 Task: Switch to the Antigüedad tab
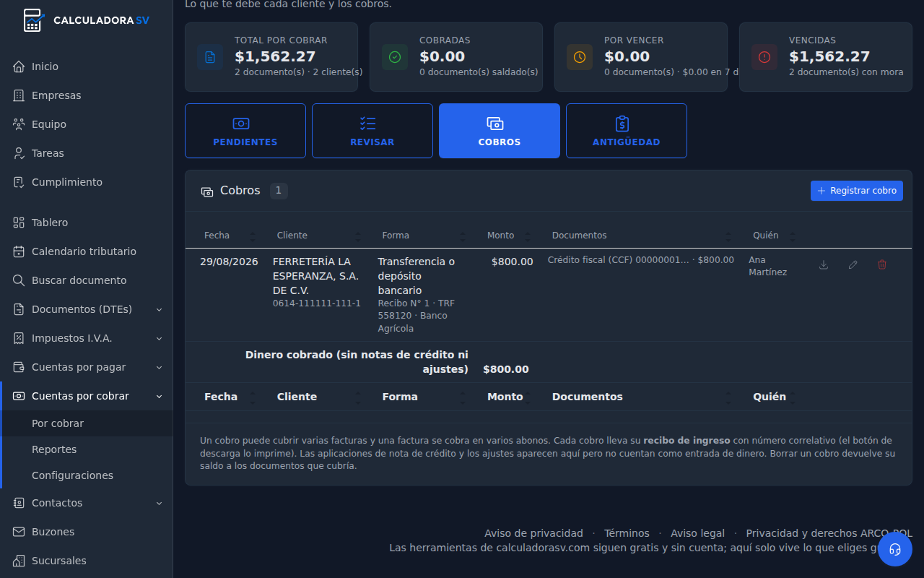pos(627,131)
